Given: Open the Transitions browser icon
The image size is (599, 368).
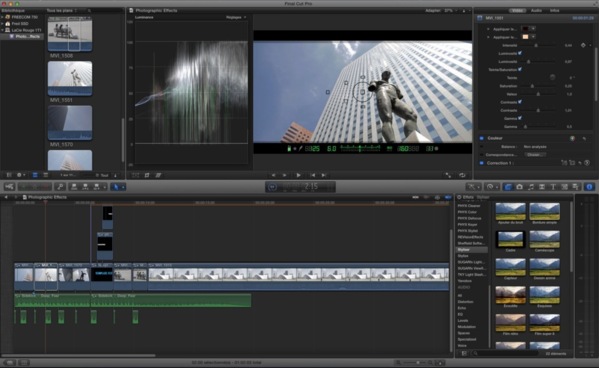Looking at the screenshot, I should click(542, 186).
